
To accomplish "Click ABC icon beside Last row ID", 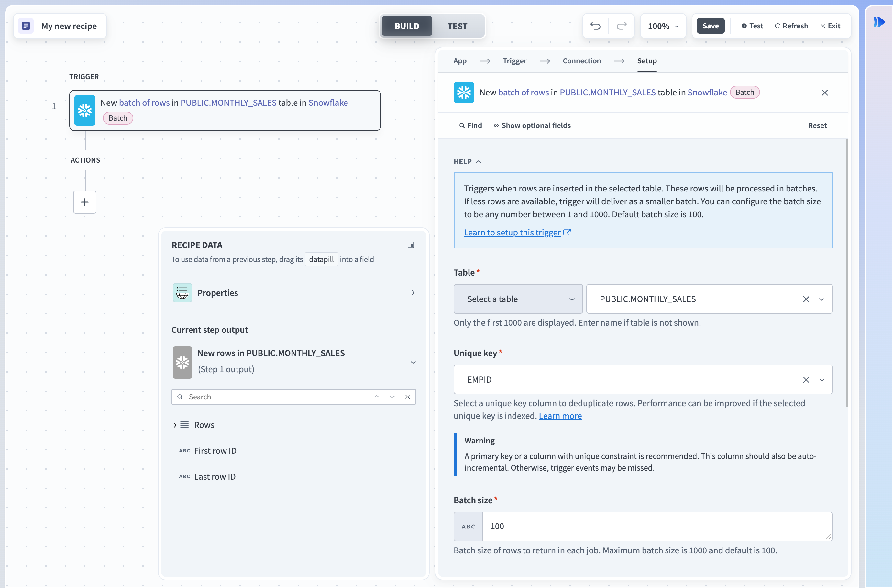I will point(184,477).
